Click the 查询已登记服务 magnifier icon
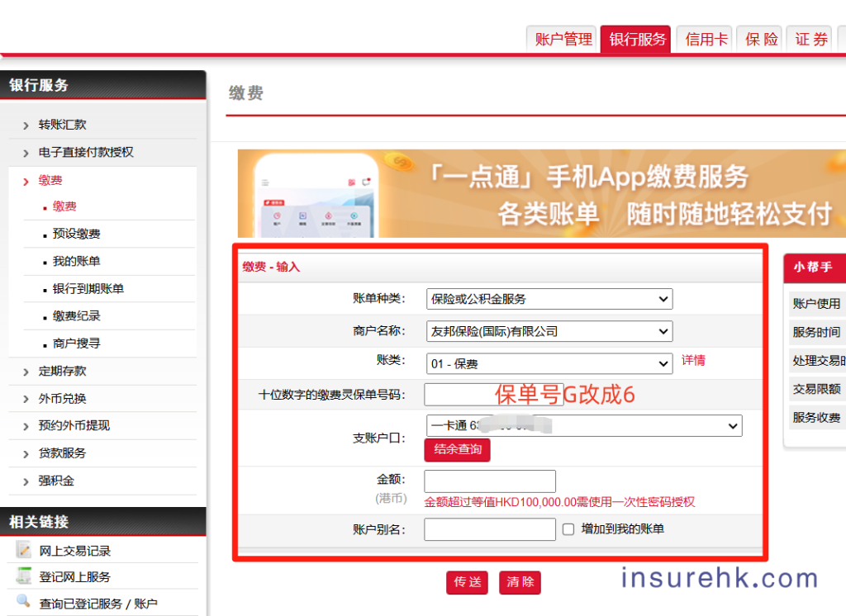This screenshot has height=616, width=846. (x=24, y=601)
